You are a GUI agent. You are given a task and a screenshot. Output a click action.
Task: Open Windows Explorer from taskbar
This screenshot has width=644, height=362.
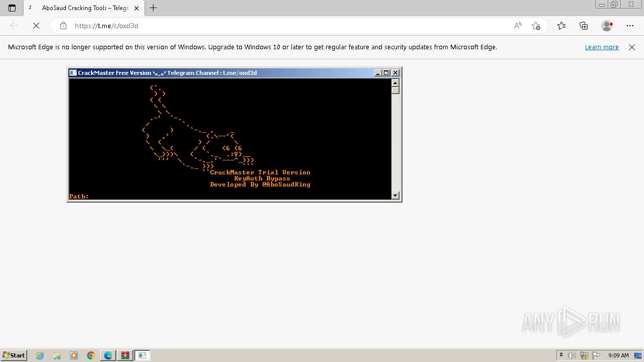(57, 355)
